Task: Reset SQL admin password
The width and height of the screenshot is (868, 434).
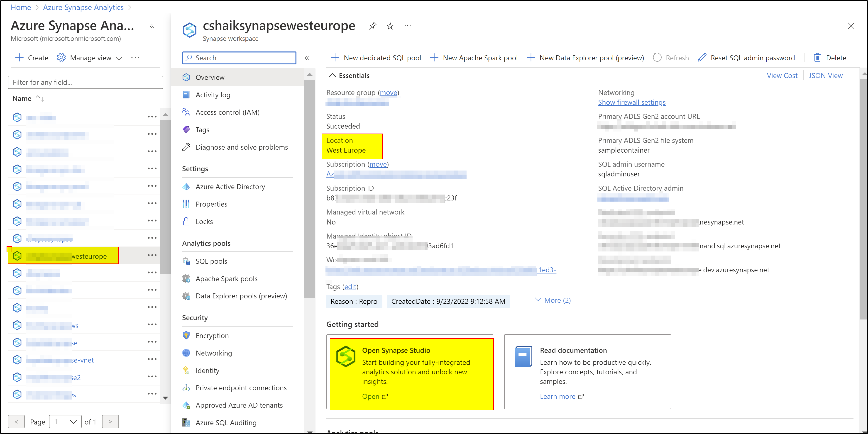Action: [746, 58]
